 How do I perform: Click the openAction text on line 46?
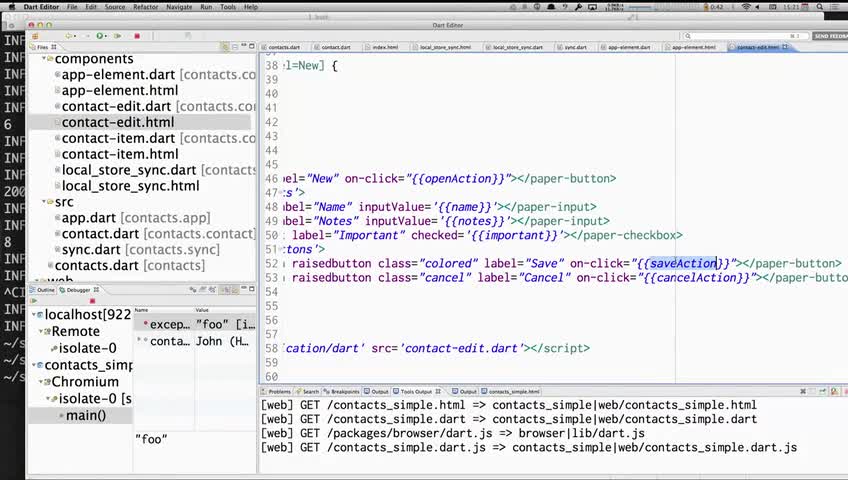(459, 178)
